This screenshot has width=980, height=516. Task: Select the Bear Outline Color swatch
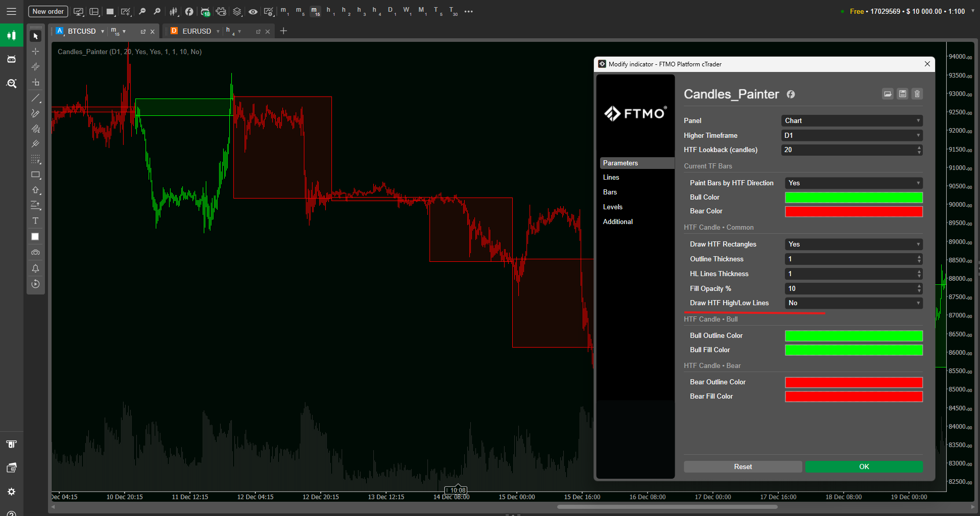click(x=853, y=382)
